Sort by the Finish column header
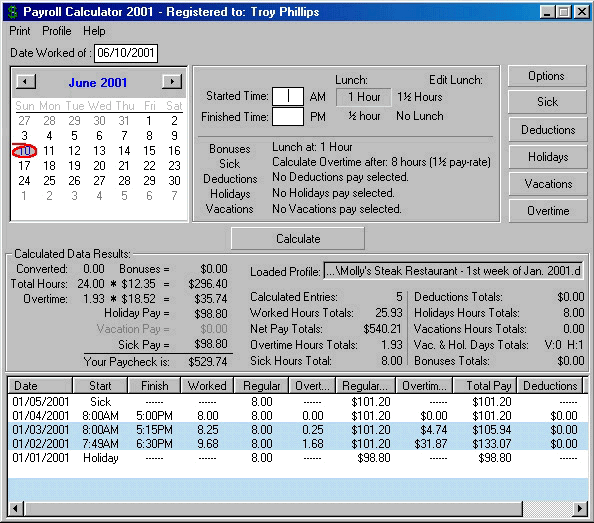Image resolution: width=594 pixels, height=523 pixels. tap(155, 386)
